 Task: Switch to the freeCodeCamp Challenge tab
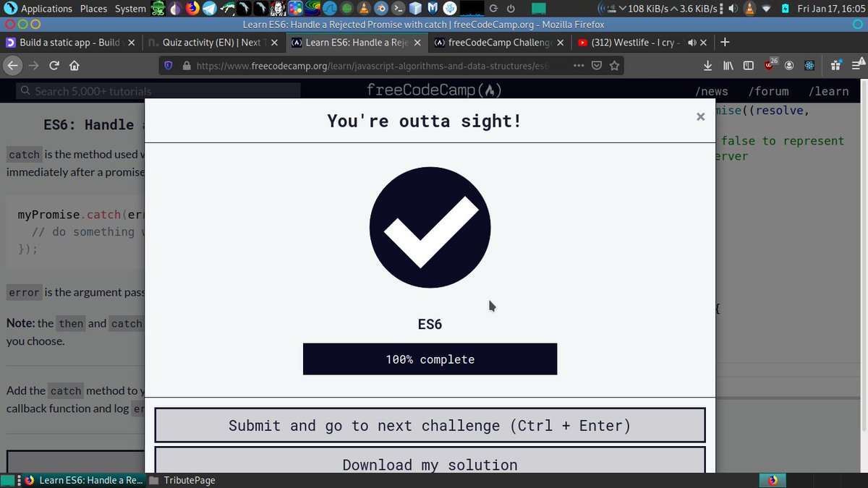click(500, 43)
